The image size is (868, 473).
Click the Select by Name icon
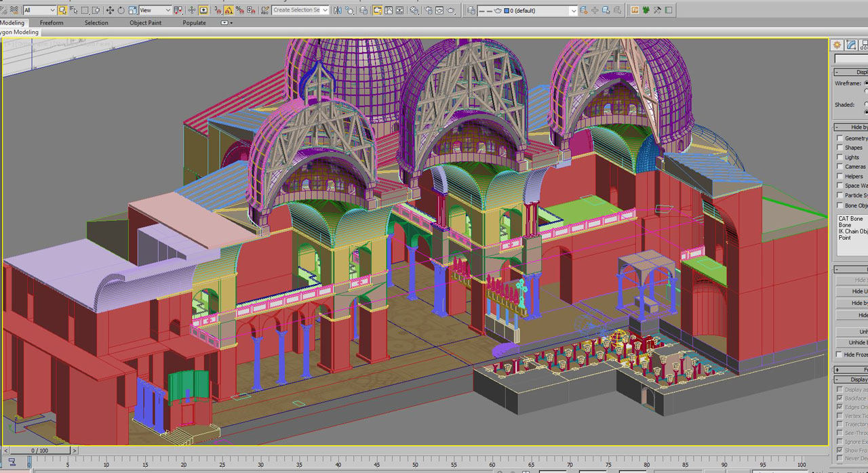73,10
